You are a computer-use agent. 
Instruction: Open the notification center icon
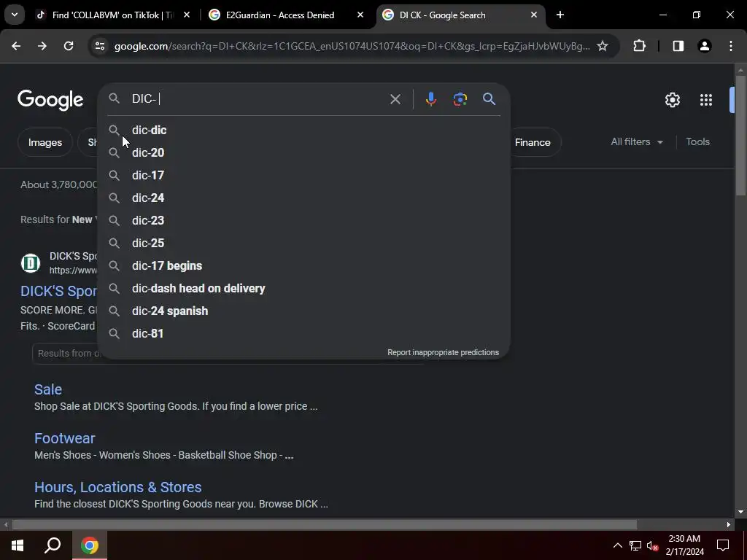(x=723, y=545)
